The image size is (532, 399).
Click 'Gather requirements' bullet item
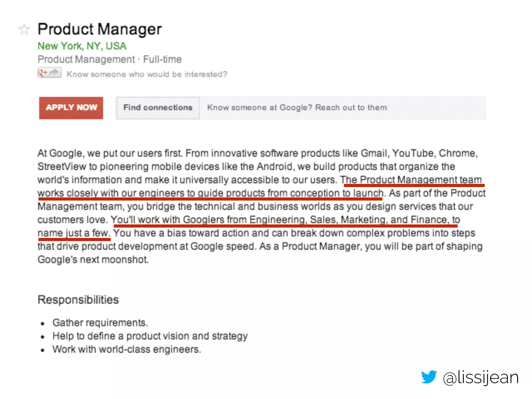click(100, 323)
